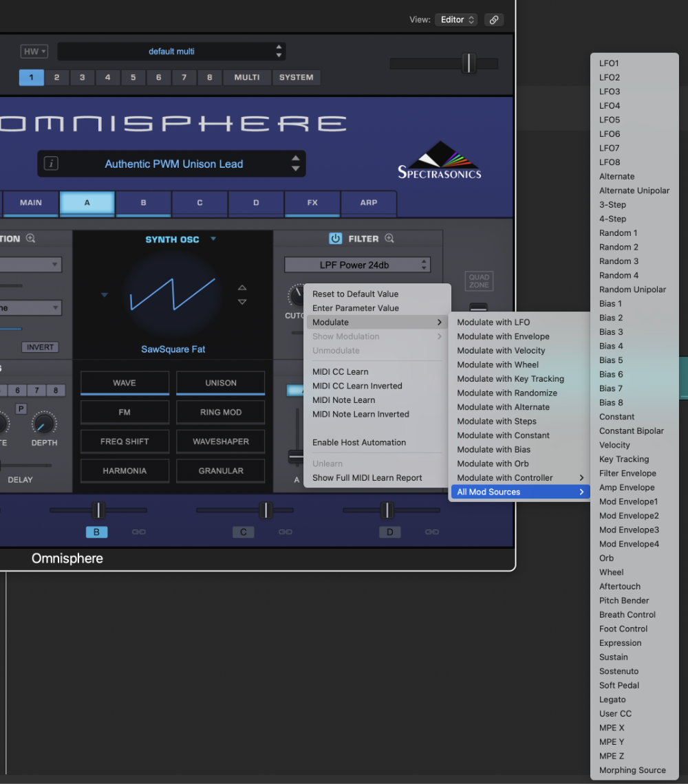Open patch info with the i icon

pyautogui.click(x=51, y=164)
